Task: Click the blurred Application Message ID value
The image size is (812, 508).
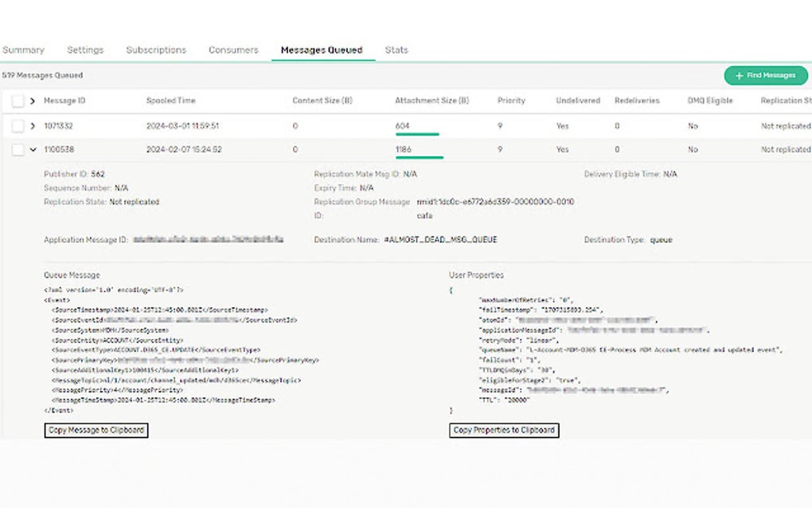Action: pyautogui.click(x=209, y=239)
